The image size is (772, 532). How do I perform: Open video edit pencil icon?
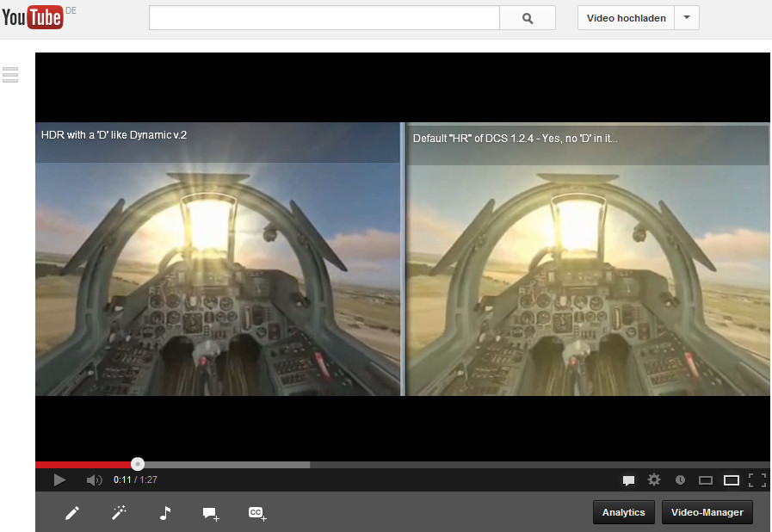(72, 513)
